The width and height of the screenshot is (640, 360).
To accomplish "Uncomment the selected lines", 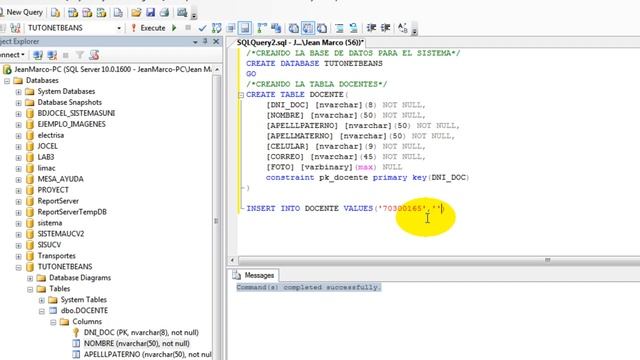I will pyautogui.click(x=353, y=28).
